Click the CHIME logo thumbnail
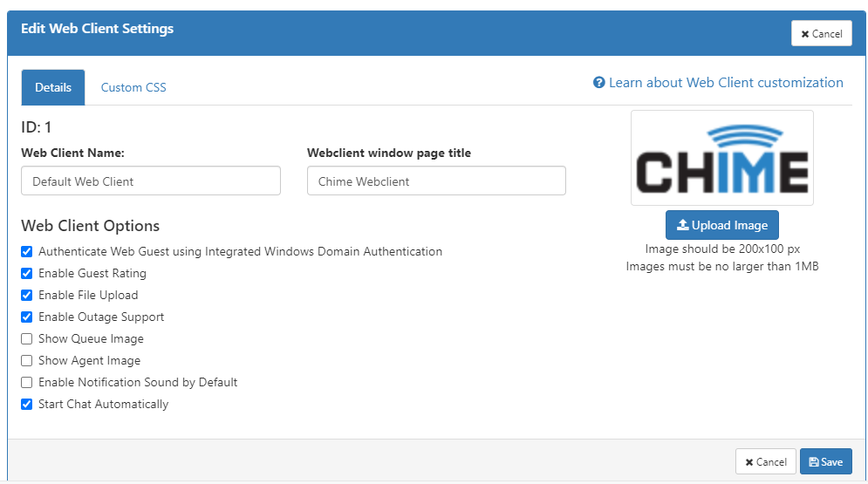This screenshot has width=868, height=484. (x=721, y=158)
